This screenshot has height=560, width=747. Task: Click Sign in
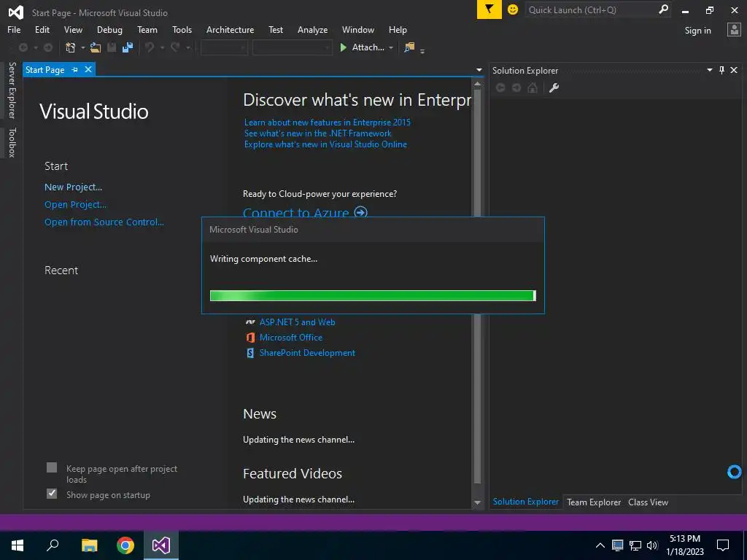point(697,31)
